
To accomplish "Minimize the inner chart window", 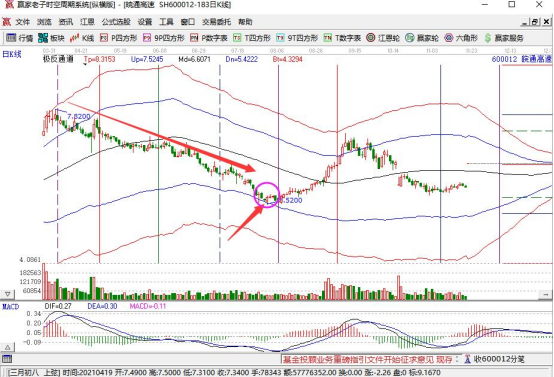I will tap(525, 22).
